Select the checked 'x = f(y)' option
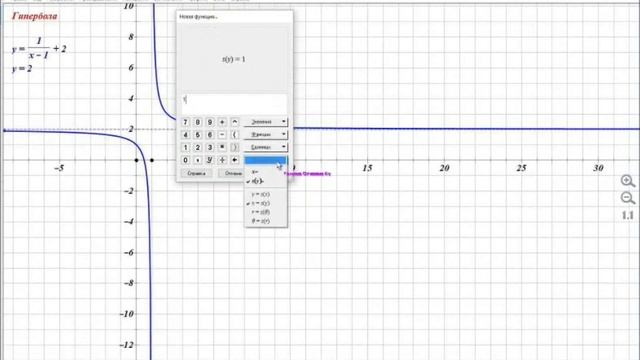The width and height of the screenshot is (640, 360). 265,203
